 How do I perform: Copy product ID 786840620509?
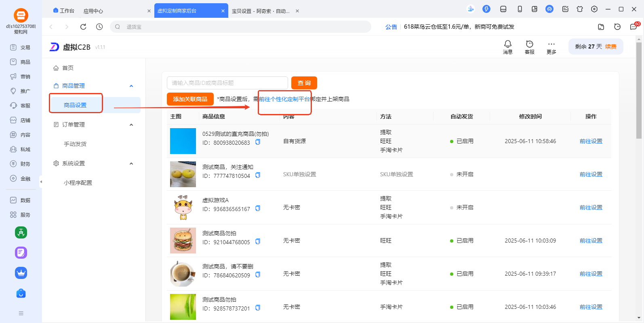[x=258, y=275]
